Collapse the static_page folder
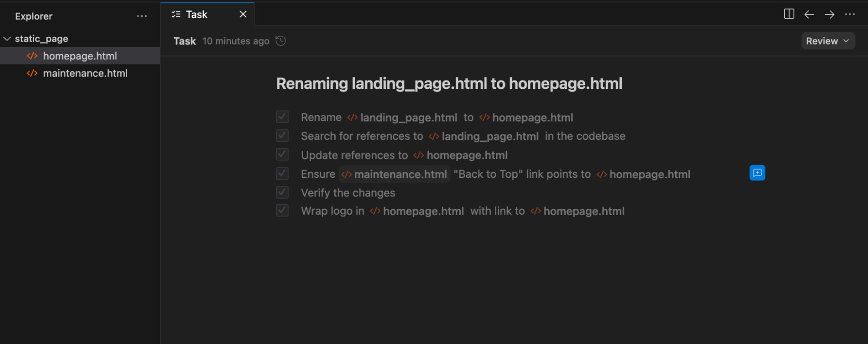Screen dimensions: 868x344 pos(7,39)
